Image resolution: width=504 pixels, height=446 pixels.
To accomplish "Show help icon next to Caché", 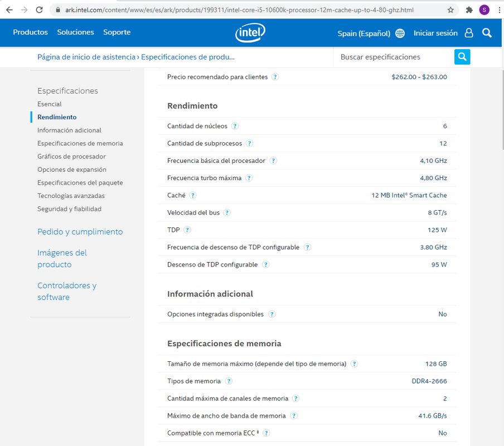I will pyautogui.click(x=192, y=195).
